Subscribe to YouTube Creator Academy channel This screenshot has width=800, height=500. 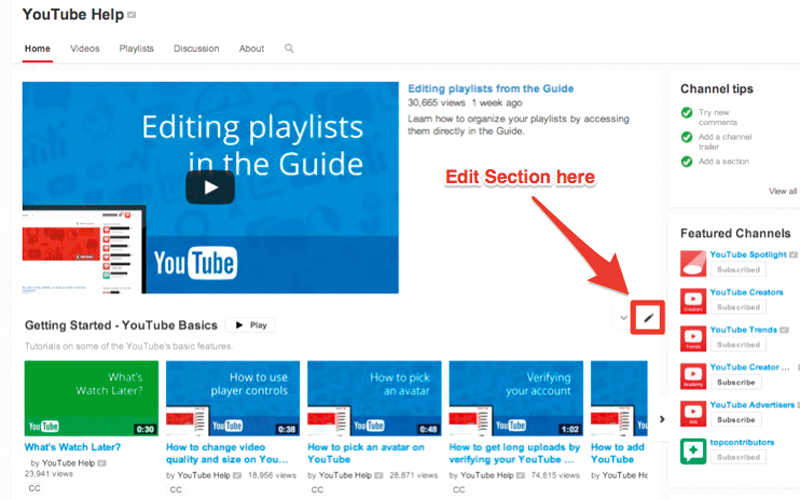[735, 382]
